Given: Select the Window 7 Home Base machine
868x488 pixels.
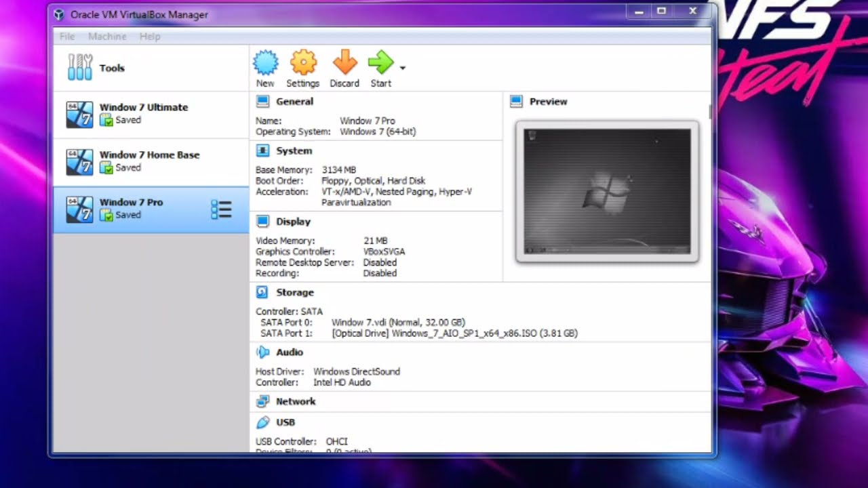Looking at the screenshot, I should 151,162.
